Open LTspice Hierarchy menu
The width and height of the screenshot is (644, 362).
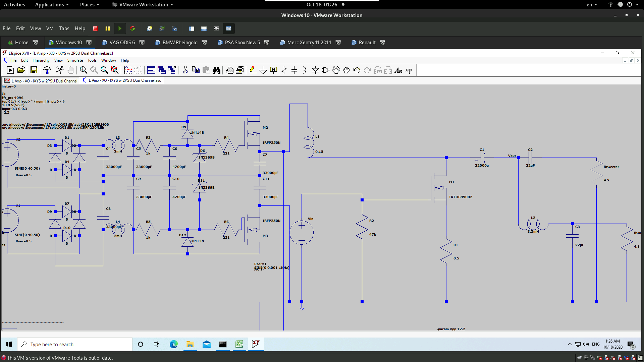pos(41,60)
